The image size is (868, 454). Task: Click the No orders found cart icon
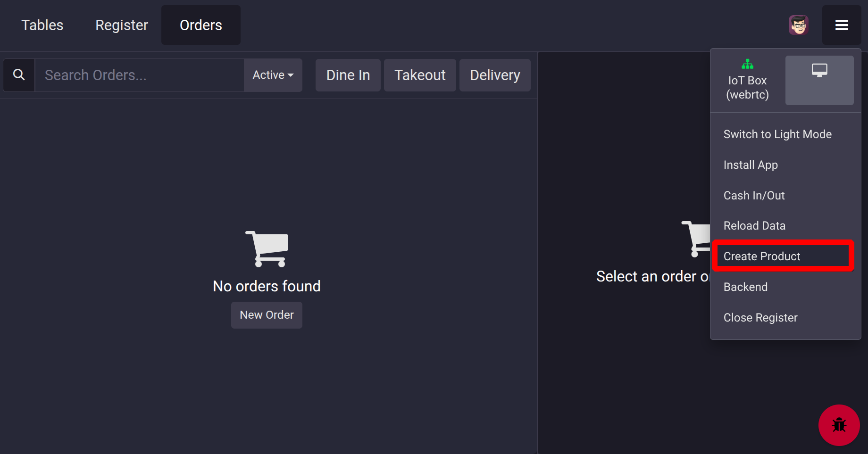point(267,248)
